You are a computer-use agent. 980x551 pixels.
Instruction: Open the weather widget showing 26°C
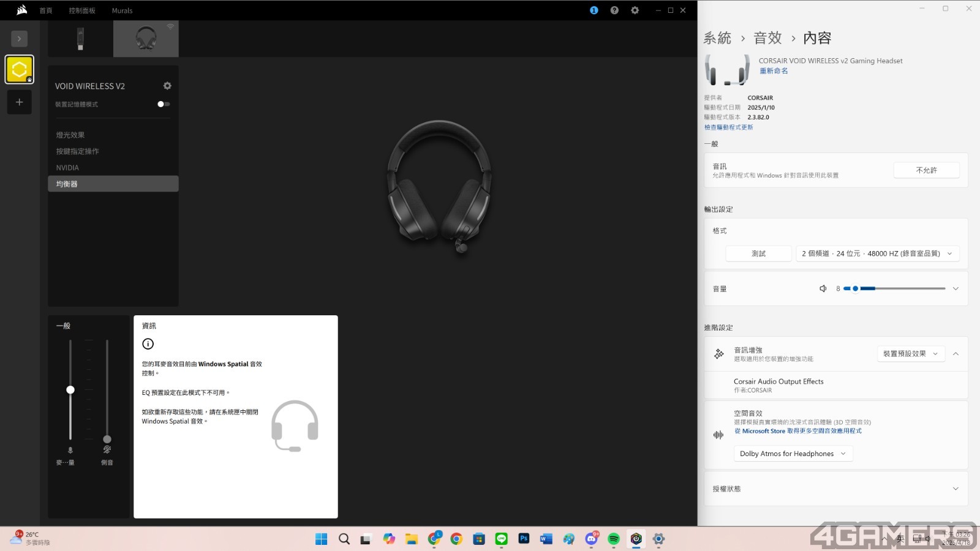(x=31, y=538)
